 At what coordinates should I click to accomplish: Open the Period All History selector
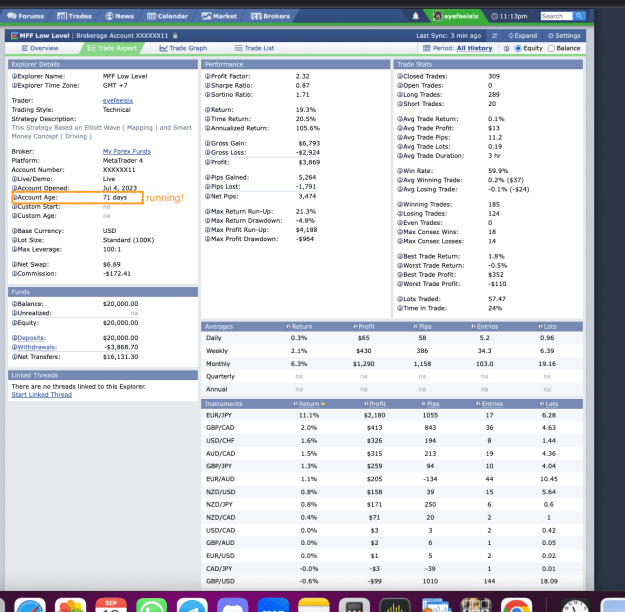point(474,48)
